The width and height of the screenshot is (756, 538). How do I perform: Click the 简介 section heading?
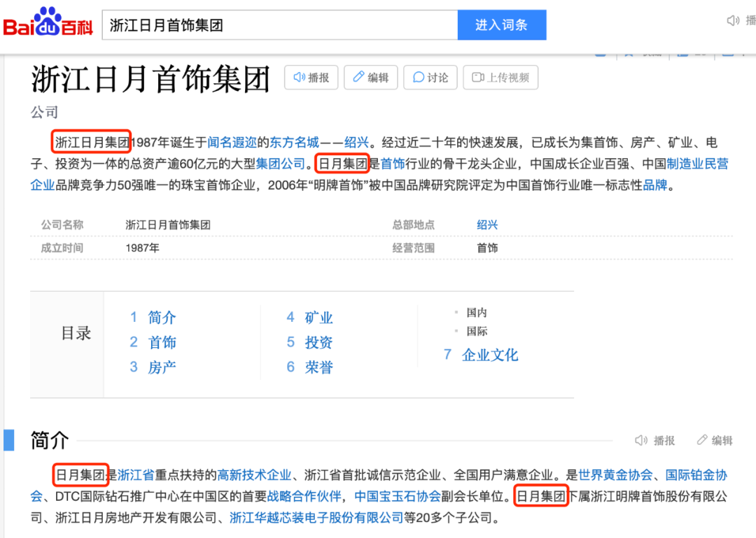(x=50, y=440)
